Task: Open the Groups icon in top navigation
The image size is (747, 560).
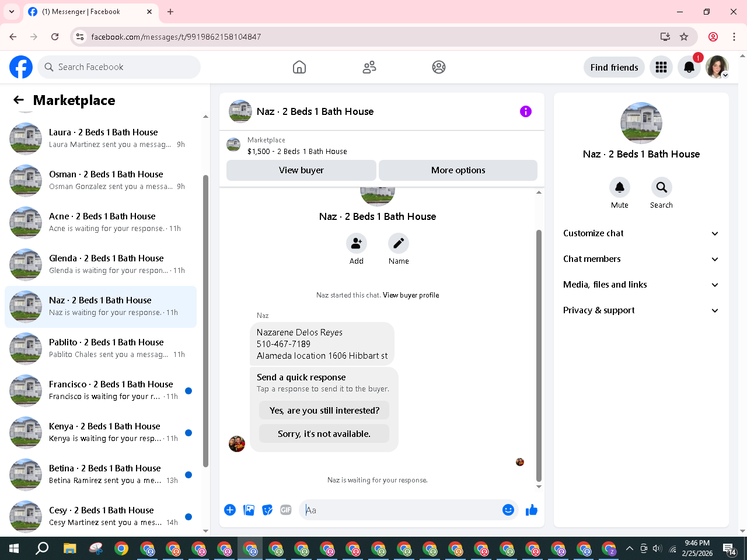Action: pyautogui.click(x=439, y=67)
